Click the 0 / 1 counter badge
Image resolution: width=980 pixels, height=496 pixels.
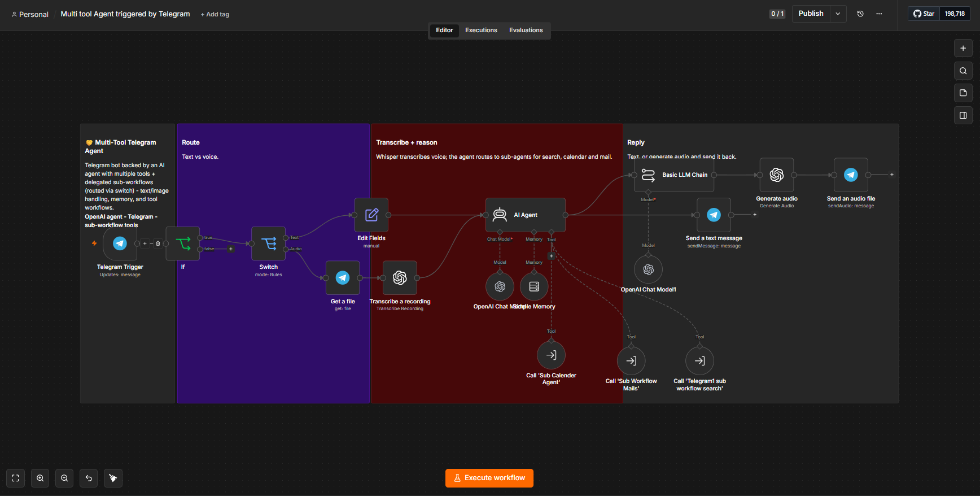tap(777, 14)
